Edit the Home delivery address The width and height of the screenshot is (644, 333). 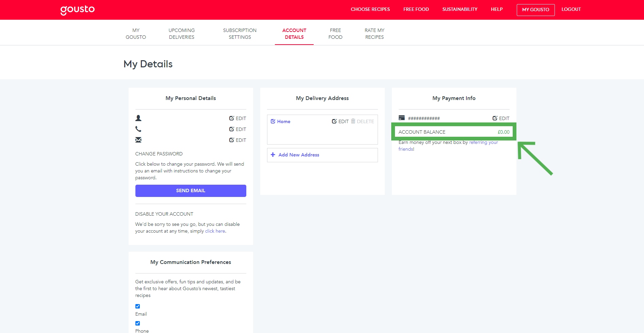point(340,121)
